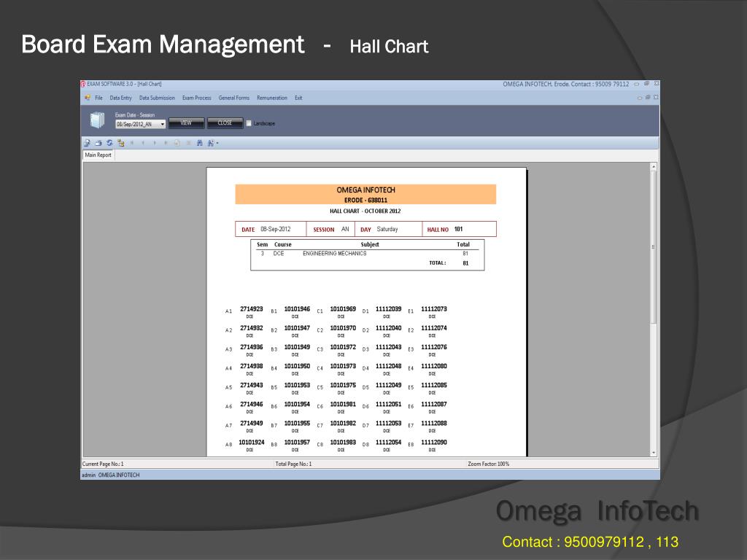Click the hall number value '101'
This screenshot has height=560, width=747.
point(458,229)
